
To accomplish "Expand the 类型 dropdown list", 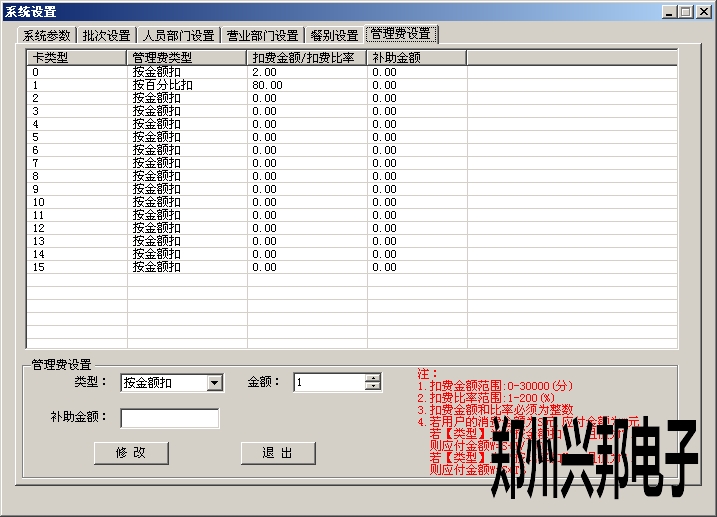I will pyautogui.click(x=214, y=382).
